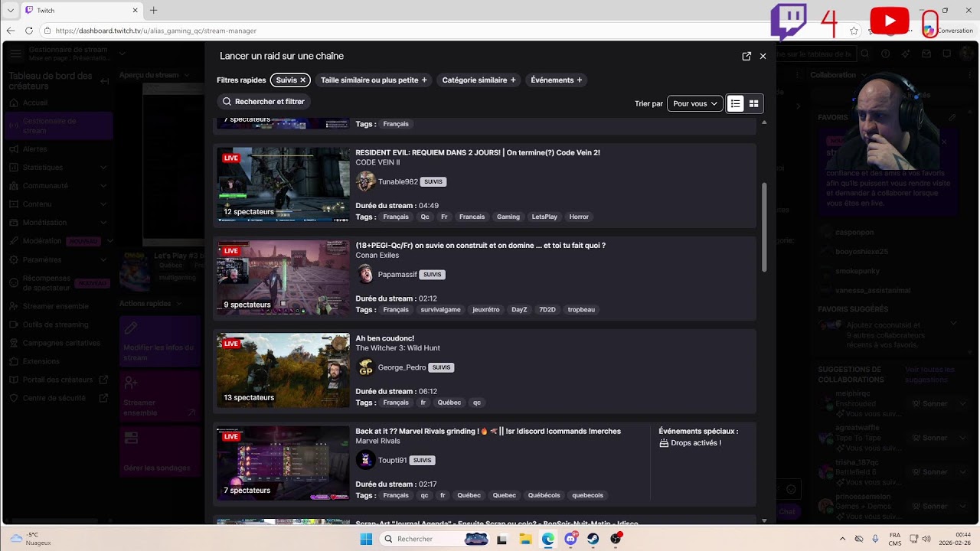980x551 pixels.
Task: Go back with the browser back arrow
Action: 11,31
